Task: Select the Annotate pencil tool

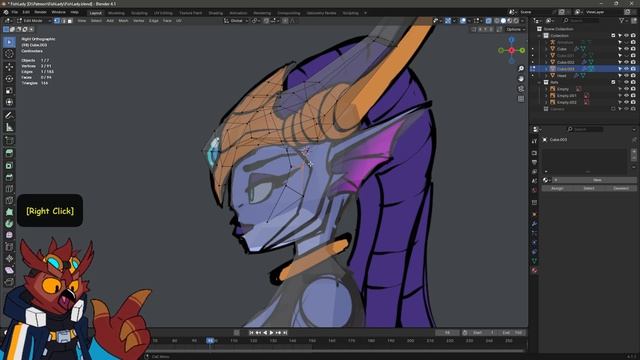Action: click(x=9, y=116)
